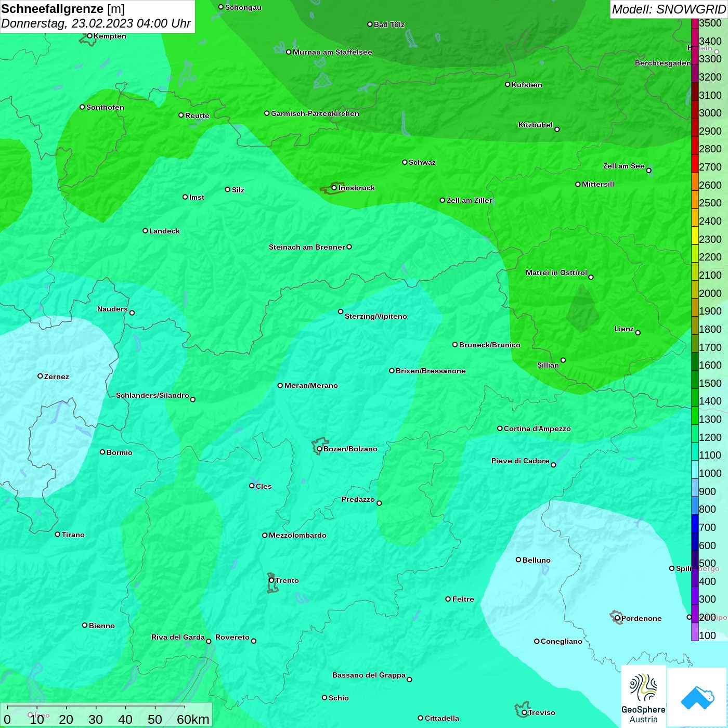The height and width of the screenshot is (728, 728).
Task: Click the 'Matrei in Osttirol' label
Action: pos(556,272)
